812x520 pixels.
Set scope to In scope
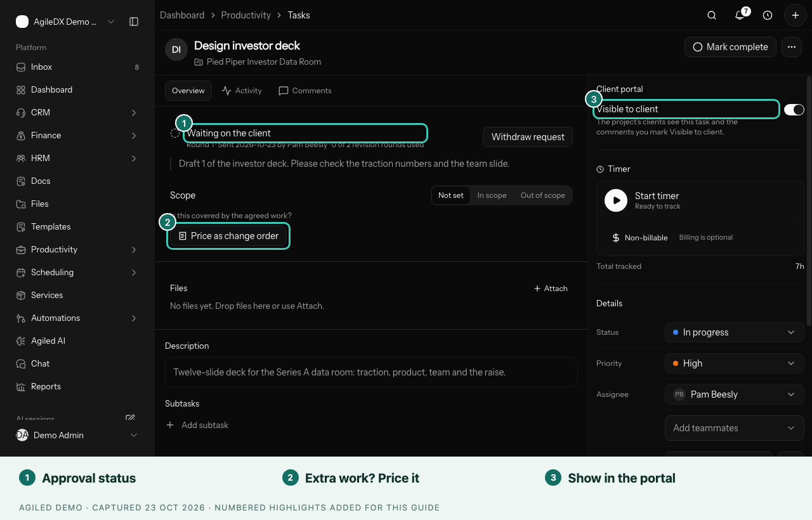[x=492, y=195]
